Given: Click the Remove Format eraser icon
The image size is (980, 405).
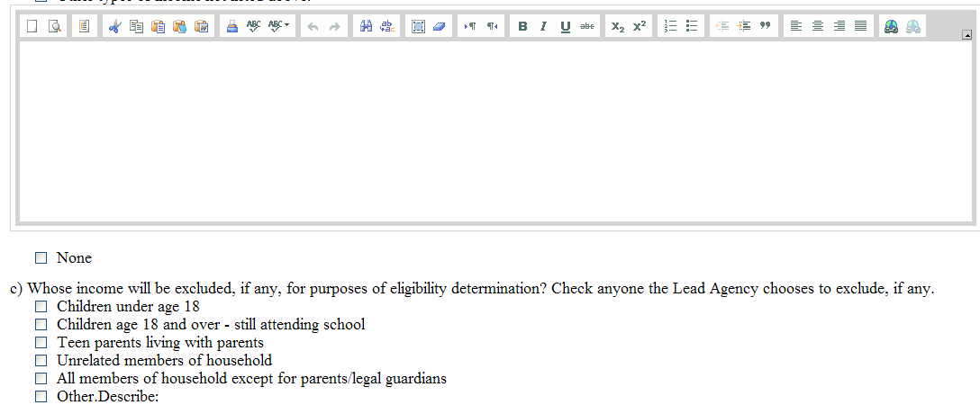Looking at the screenshot, I should coord(440,26).
